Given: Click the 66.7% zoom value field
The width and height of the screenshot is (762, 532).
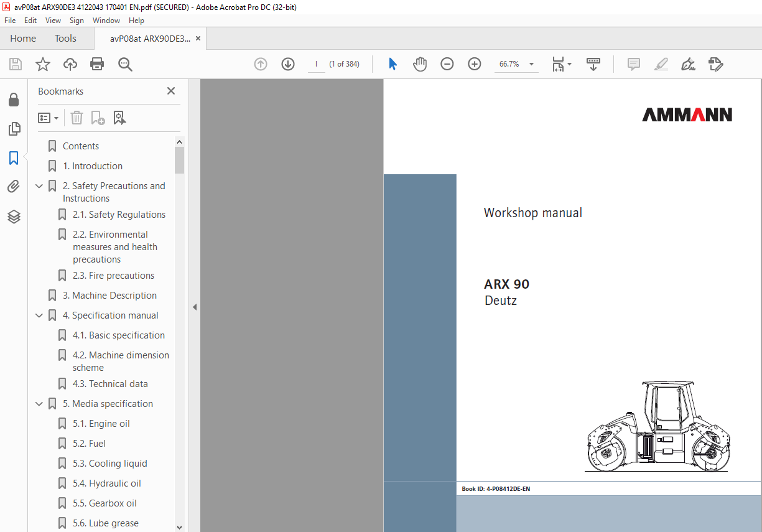Looking at the screenshot, I should coord(509,64).
